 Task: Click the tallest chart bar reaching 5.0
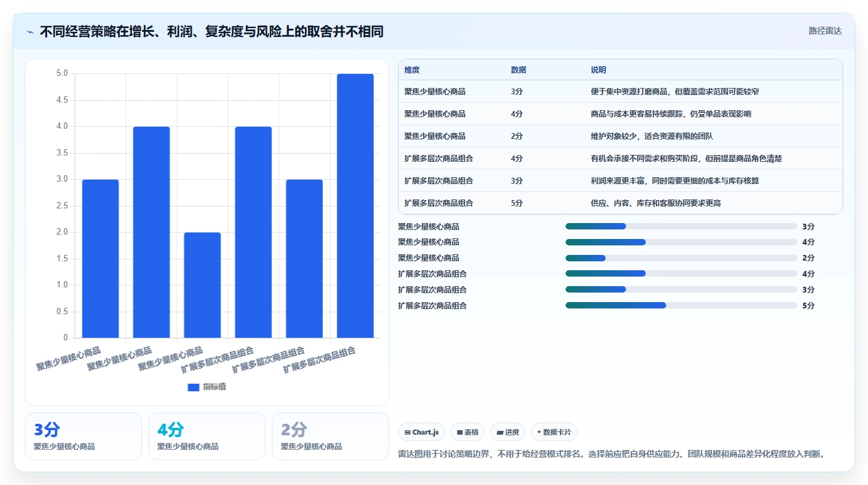click(355, 206)
